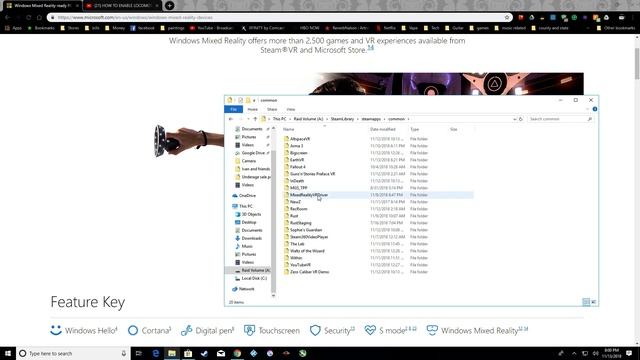The image size is (640, 360).
Task: Expand the Explorer address history dropdown
Action: point(514,119)
